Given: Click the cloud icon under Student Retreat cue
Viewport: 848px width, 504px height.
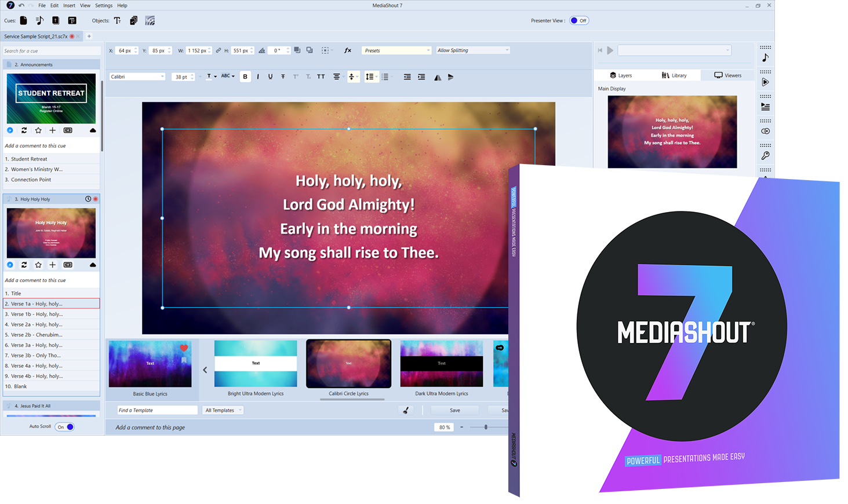Looking at the screenshot, I should click(93, 130).
